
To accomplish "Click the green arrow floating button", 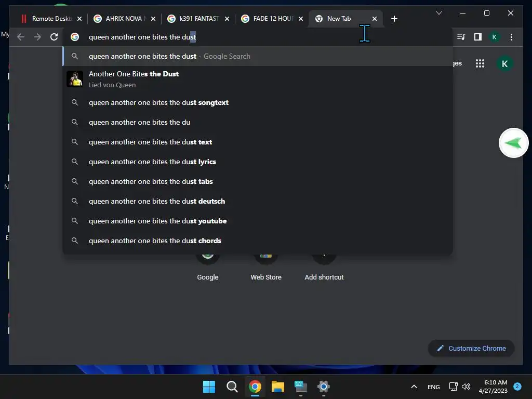I will pyautogui.click(x=513, y=143).
